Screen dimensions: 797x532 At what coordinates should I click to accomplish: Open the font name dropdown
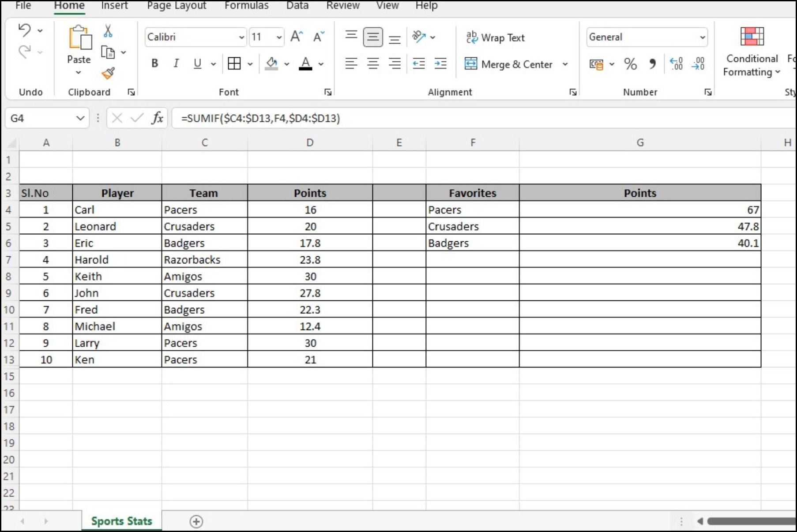click(194, 37)
